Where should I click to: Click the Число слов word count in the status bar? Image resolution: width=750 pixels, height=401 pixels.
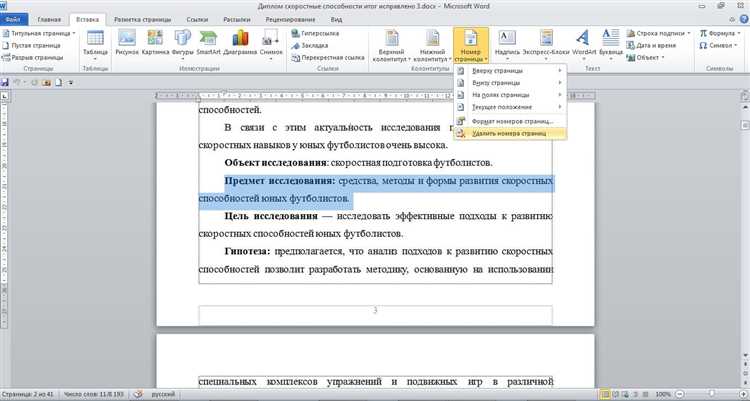point(93,395)
